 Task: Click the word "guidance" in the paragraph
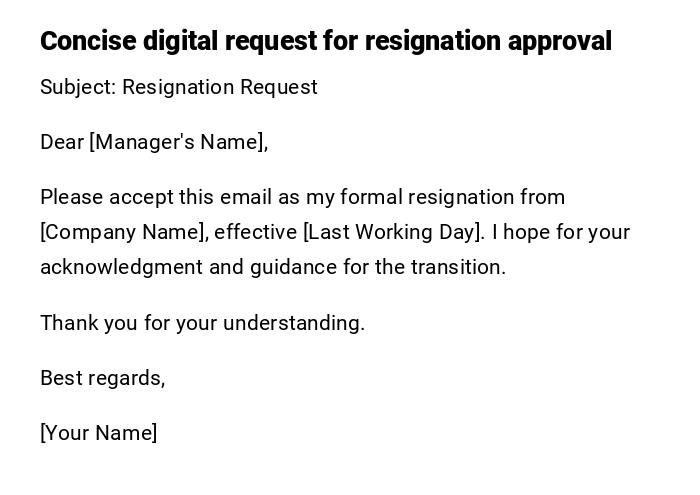(295, 267)
